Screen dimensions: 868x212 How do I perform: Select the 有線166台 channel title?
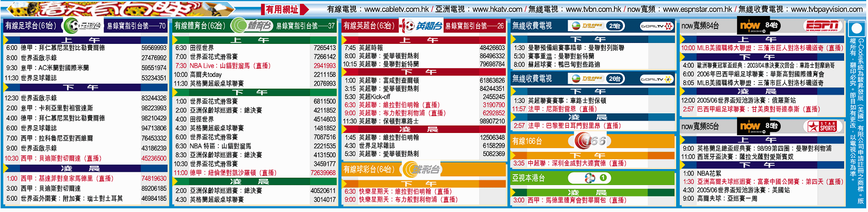(527, 141)
